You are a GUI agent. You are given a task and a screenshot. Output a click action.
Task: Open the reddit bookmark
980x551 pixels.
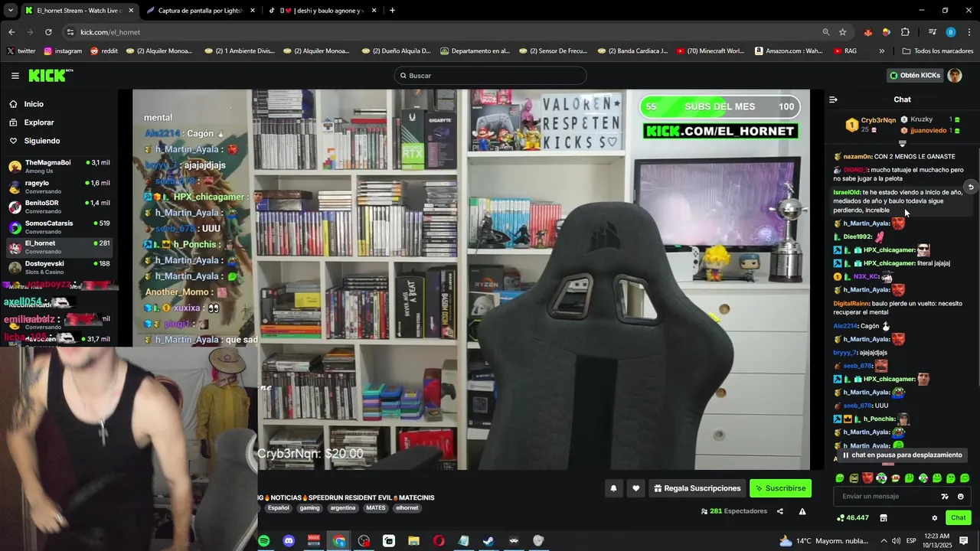pyautogui.click(x=104, y=51)
